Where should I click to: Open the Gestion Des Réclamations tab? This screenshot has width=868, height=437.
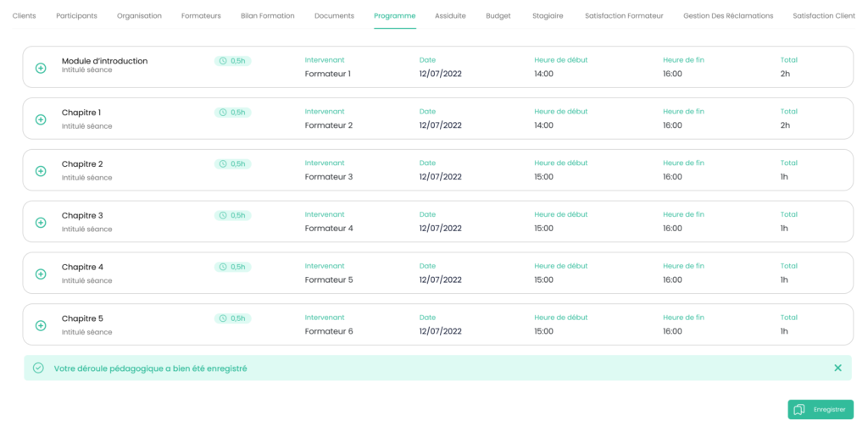click(x=728, y=16)
